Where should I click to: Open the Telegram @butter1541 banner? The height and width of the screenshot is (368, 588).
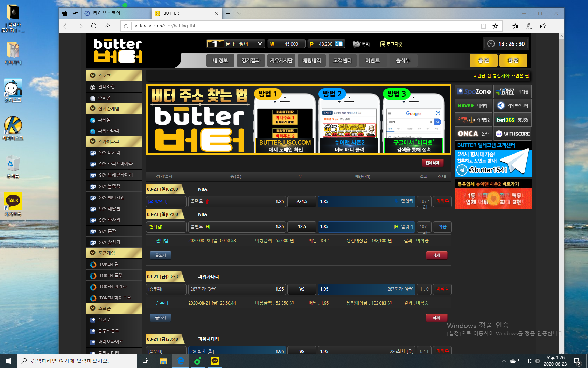(493, 163)
